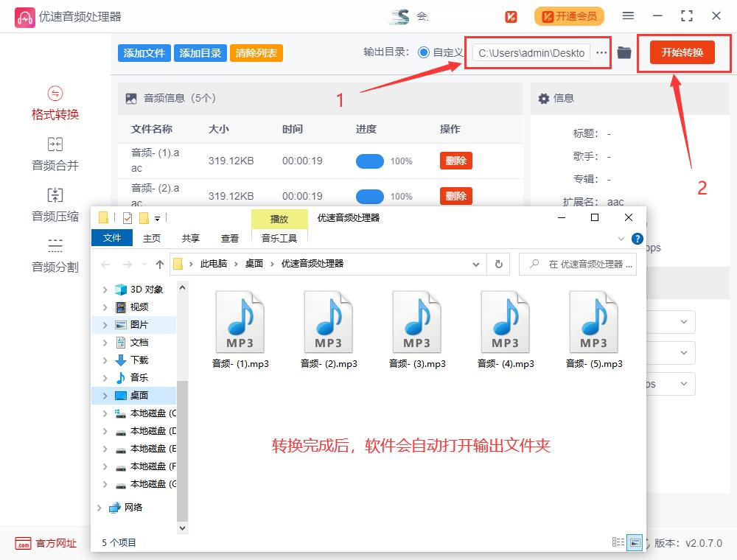Image resolution: width=737 pixels, height=560 pixels.
Task: Click the 官方网址 website icon
Action: tap(23, 544)
